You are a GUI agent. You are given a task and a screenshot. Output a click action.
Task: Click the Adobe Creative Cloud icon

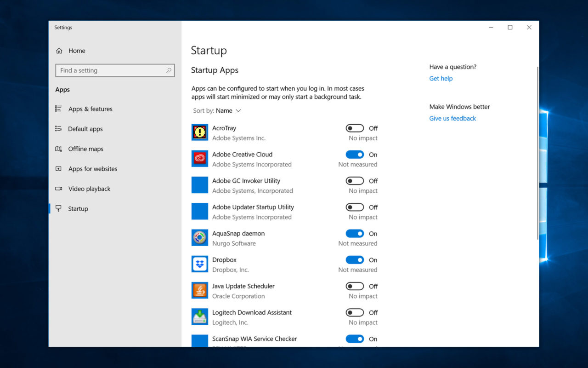coord(199,159)
